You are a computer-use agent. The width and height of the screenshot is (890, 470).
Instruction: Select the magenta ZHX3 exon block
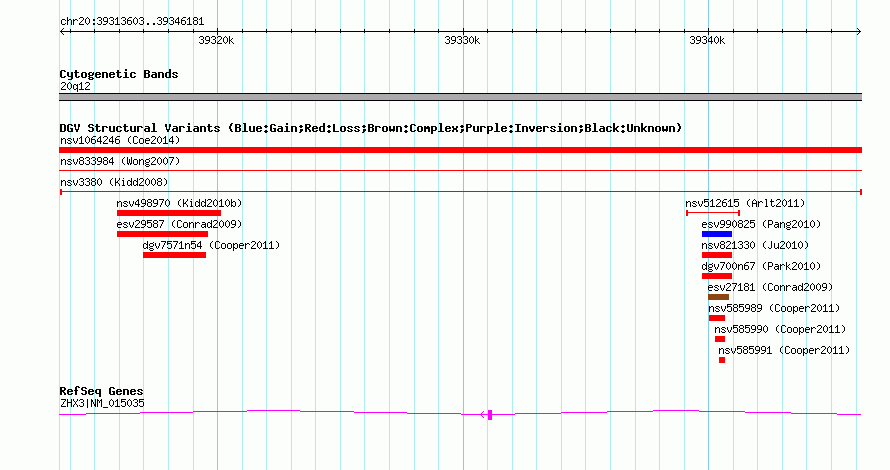click(x=490, y=415)
